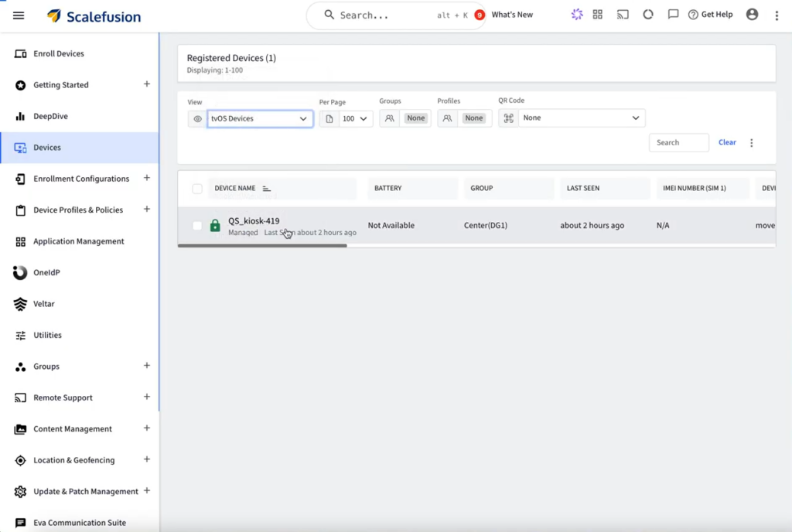Click the Profiles None filter button

474,118
